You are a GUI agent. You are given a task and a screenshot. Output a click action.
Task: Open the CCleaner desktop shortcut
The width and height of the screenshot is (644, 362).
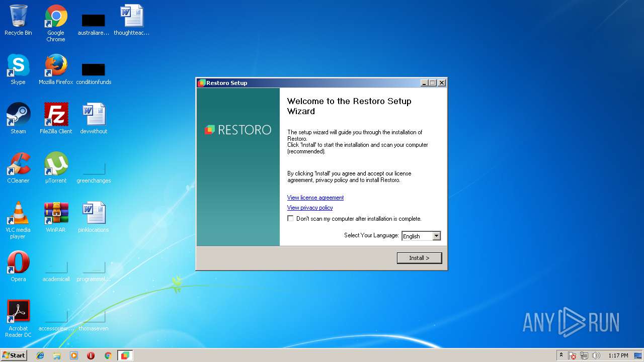[18, 168]
